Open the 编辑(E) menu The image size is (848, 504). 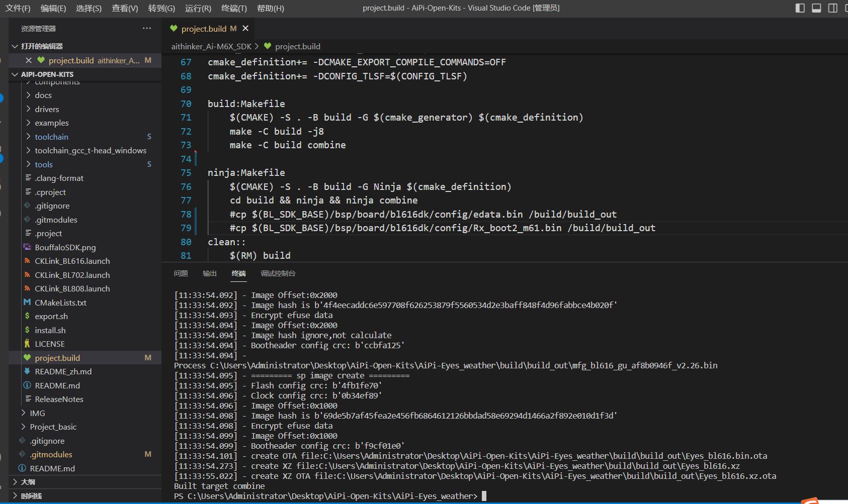[x=53, y=8]
